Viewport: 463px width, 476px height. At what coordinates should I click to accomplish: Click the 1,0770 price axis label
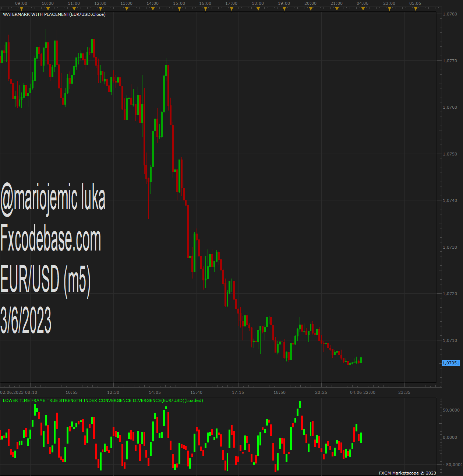[x=450, y=61]
